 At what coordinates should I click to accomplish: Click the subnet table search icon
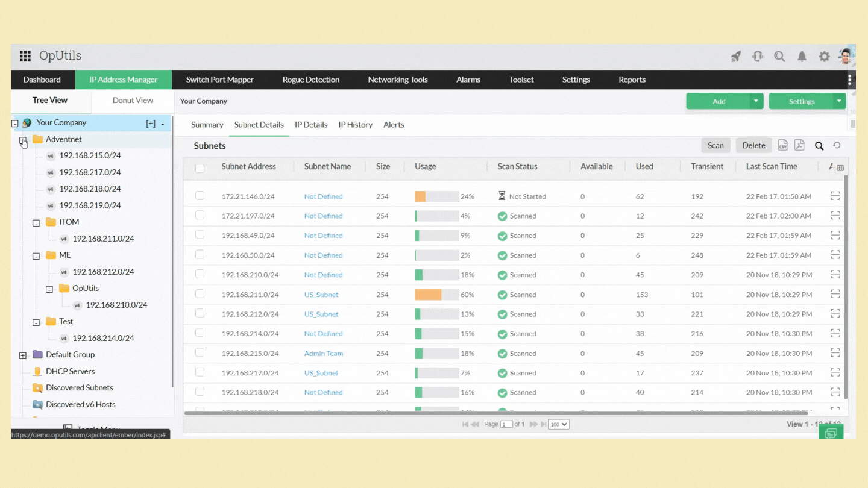tap(819, 145)
